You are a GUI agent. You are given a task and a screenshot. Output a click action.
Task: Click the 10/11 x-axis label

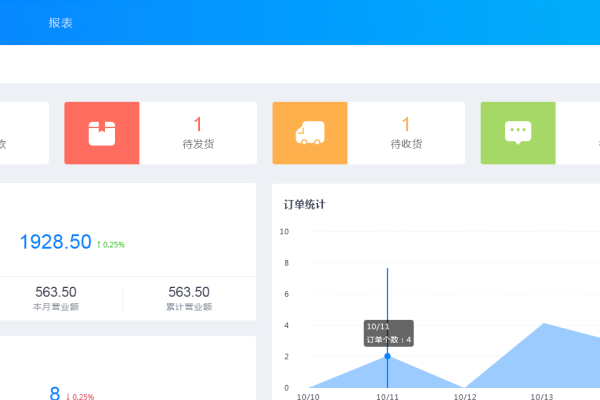(x=387, y=397)
